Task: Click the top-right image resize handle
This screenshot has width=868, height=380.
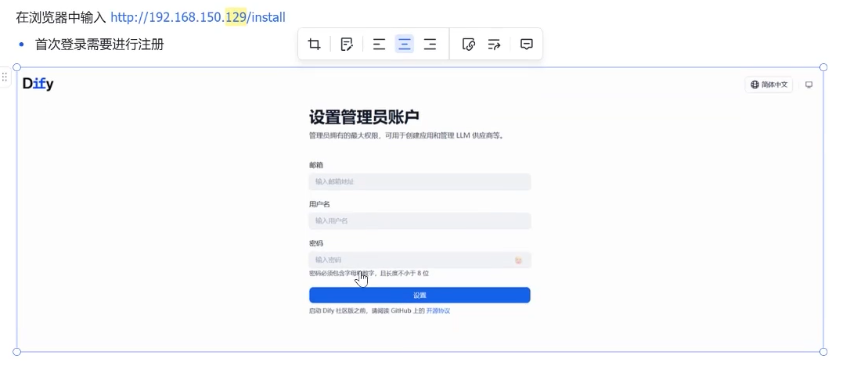Action: (823, 67)
